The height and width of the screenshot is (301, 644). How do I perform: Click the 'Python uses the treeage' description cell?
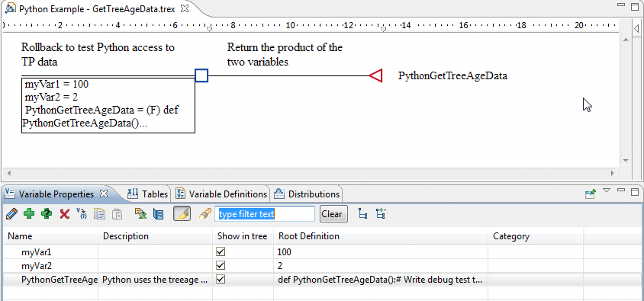[x=155, y=280]
